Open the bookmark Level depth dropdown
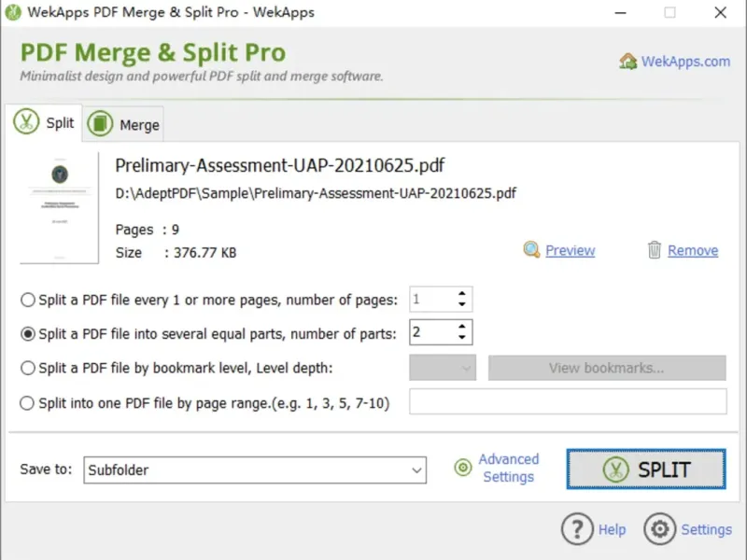 442,368
